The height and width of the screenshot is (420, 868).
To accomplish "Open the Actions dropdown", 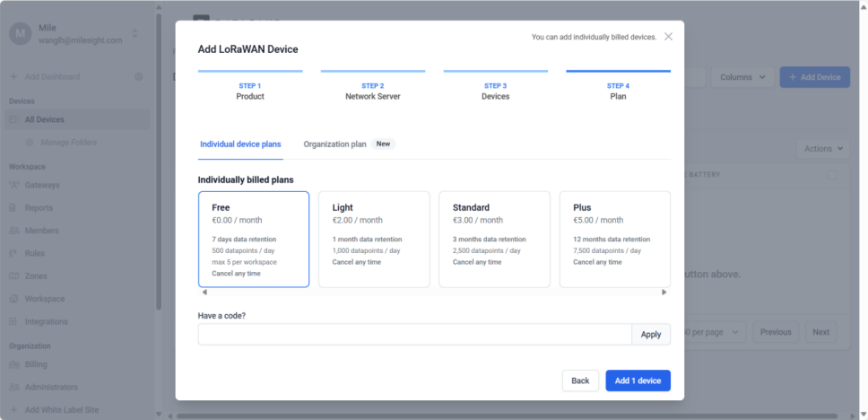I will tap(822, 148).
